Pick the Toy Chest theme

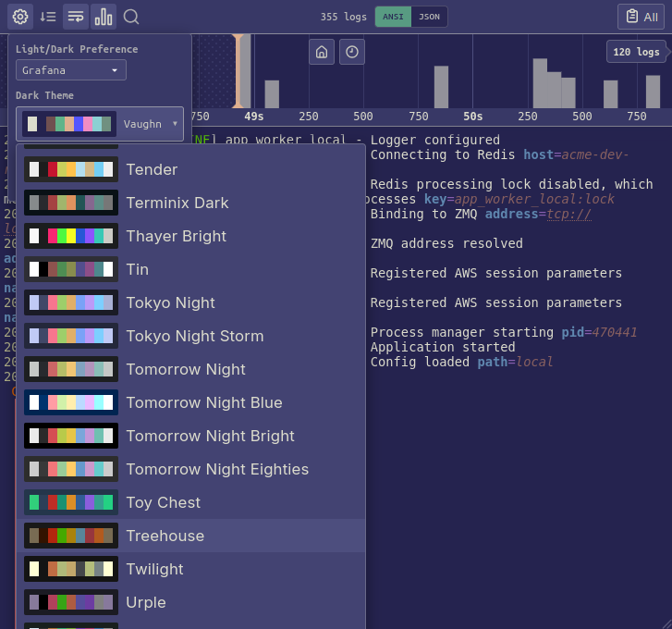[191, 502]
